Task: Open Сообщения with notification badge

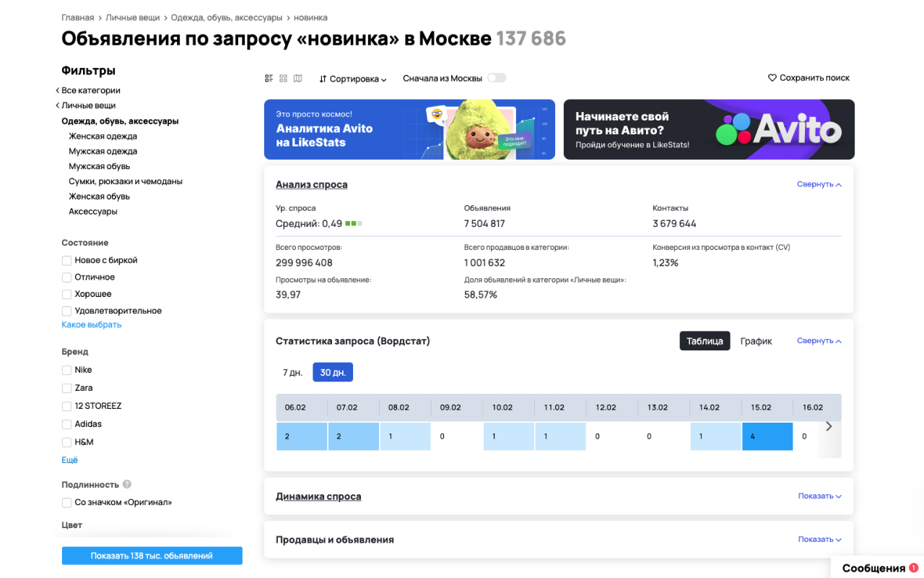Action: pyautogui.click(x=873, y=568)
